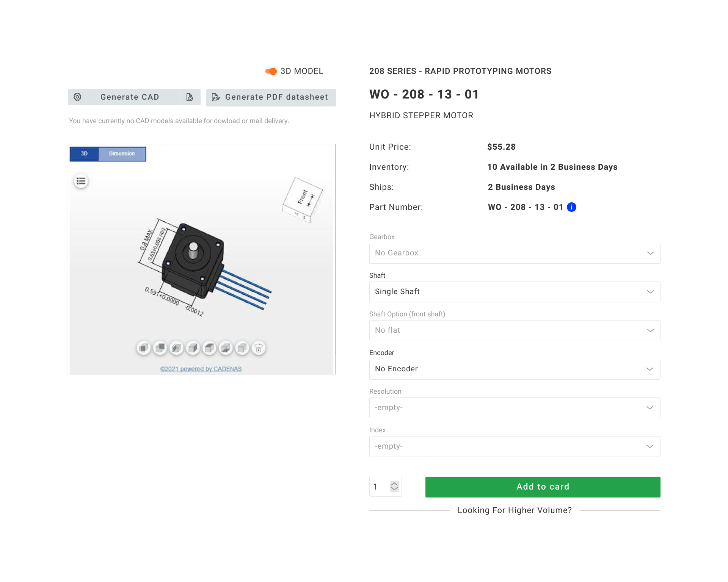This screenshot has height=582, width=728.
Task: Show the back view of the model
Action: point(160,348)
